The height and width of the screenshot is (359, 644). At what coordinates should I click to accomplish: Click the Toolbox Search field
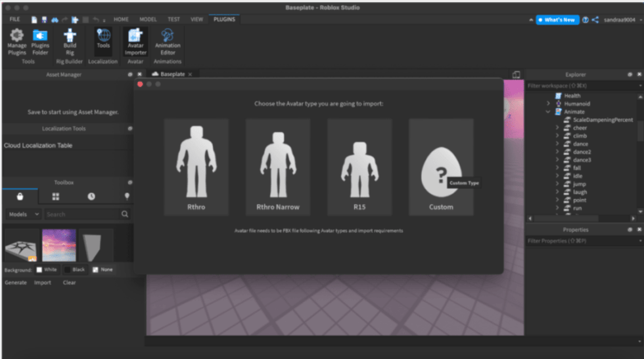point(81,214)
